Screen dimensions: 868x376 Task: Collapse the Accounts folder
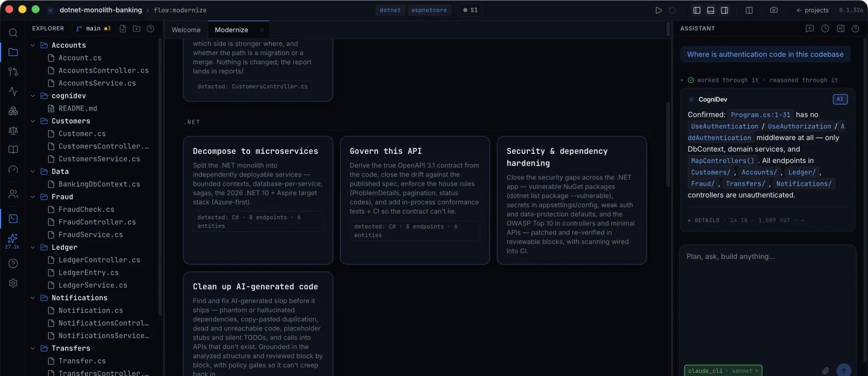click(33, 45)
